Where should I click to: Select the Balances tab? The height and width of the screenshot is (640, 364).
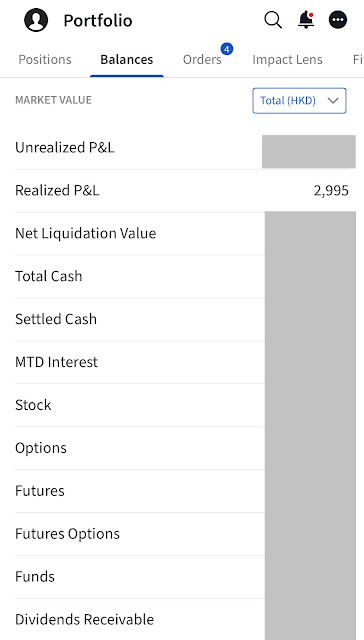[x=127, y=60]
